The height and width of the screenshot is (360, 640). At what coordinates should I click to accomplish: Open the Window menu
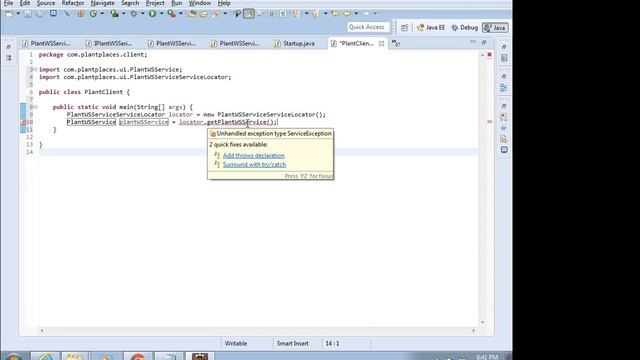pyautogui.click(x=200, y=3)
